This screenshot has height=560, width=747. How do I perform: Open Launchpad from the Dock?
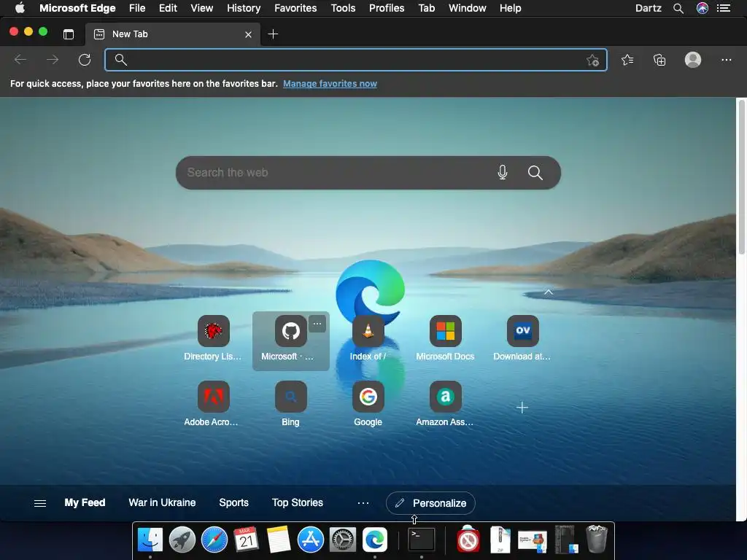click(182, 540)
